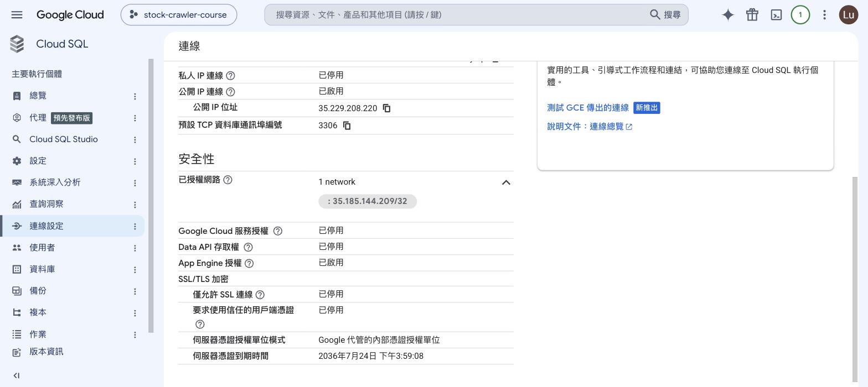Open more options for 設定
The height and width of the screenshot is (387, 868).
pos(135,161)
